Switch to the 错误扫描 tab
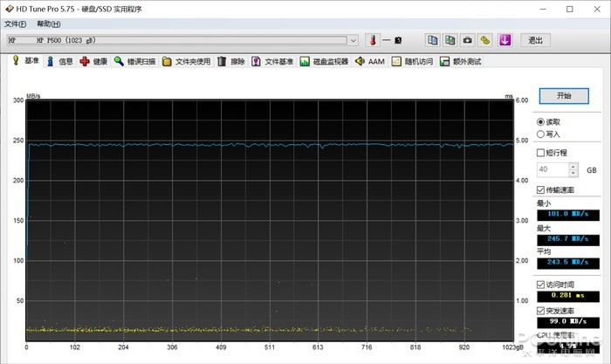611x364 pixels. coord(134,62)
